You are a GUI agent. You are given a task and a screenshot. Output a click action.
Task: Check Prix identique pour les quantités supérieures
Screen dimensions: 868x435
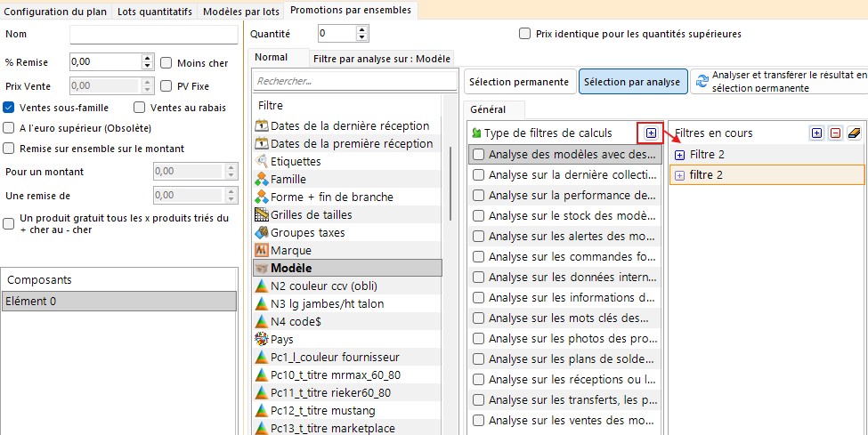(x=524, y=35)
